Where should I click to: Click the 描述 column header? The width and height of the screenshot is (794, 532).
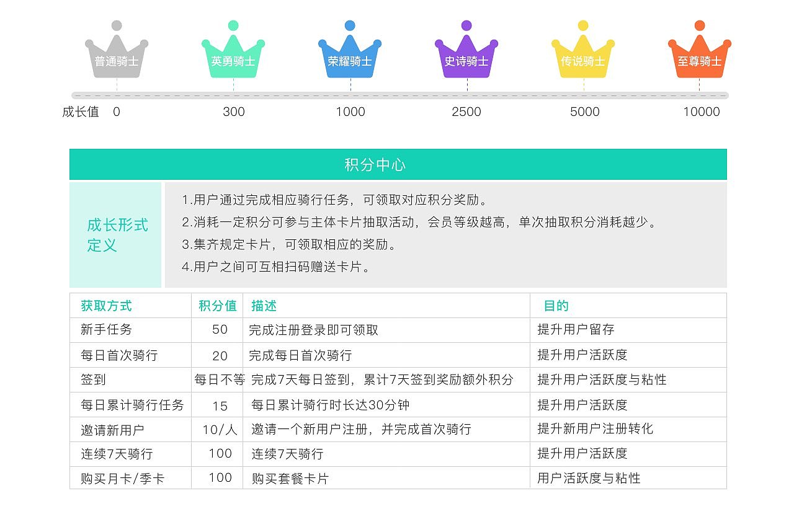tap(264, 306)
